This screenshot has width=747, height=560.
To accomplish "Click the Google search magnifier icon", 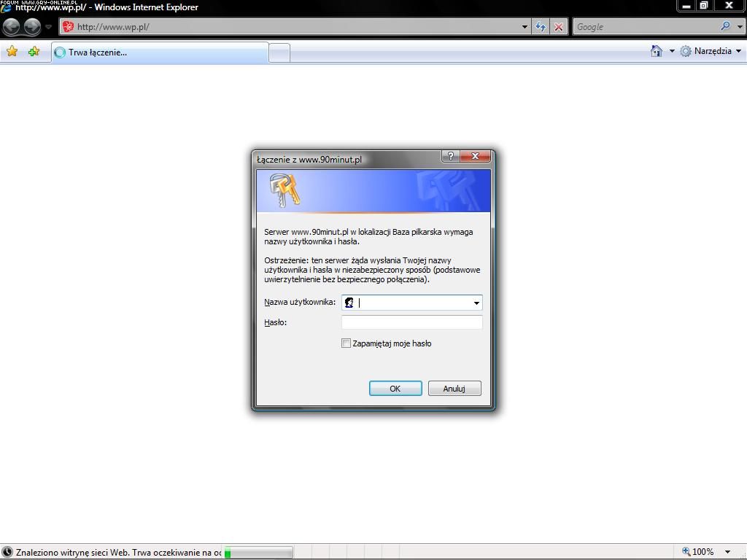I will 725,27.
